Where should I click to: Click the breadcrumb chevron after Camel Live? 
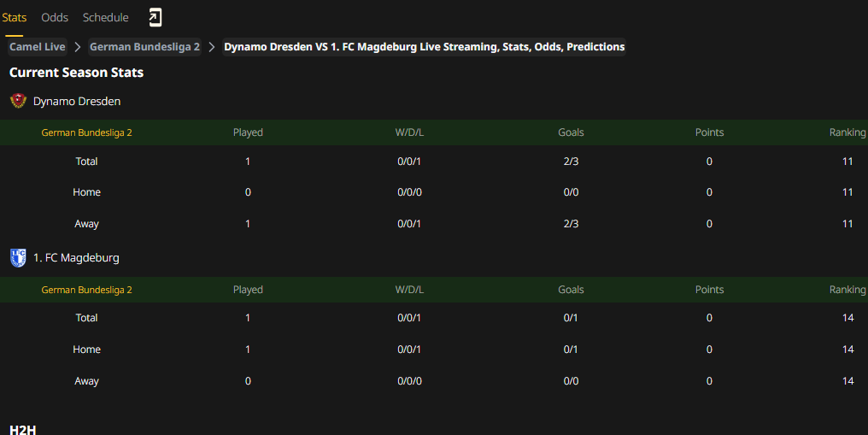click(x=78, y=47)
